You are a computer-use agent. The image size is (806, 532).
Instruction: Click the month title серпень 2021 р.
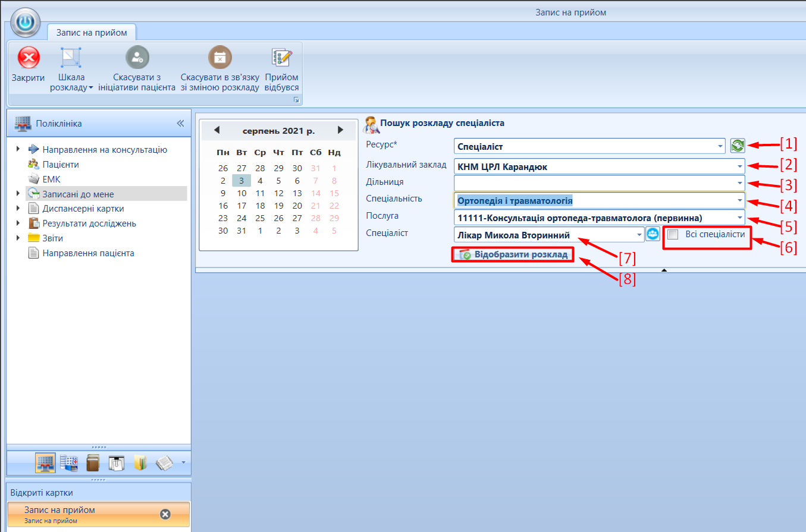pos(278,130)
